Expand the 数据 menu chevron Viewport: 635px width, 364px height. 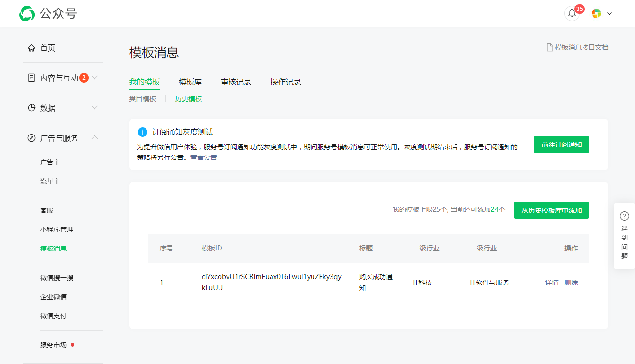click(95, 108)
